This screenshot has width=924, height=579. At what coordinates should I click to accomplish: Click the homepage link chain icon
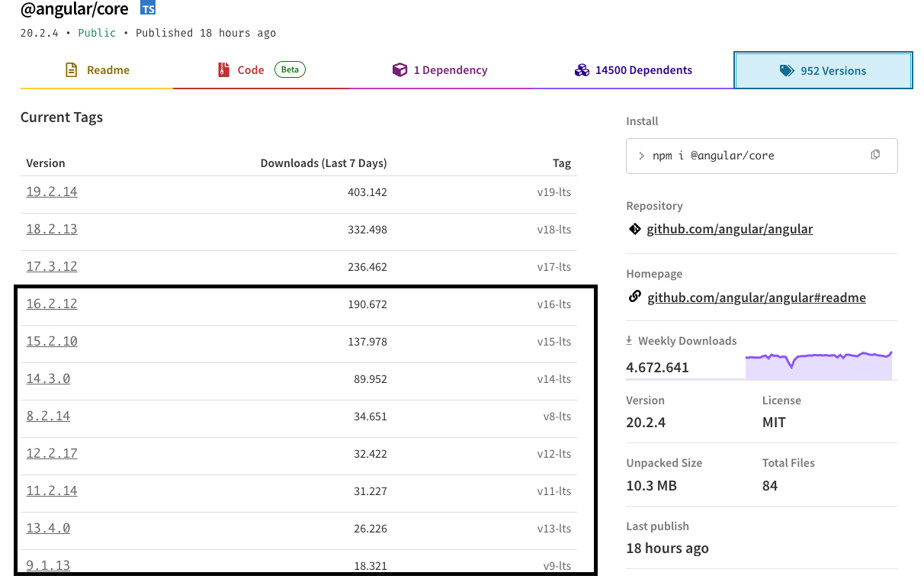point(634,297)
